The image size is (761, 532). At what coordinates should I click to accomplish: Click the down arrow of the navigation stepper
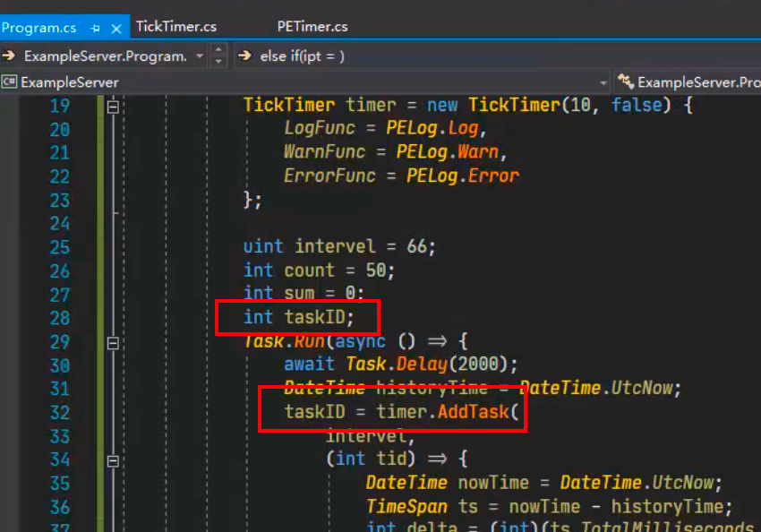tap(219, 62)
